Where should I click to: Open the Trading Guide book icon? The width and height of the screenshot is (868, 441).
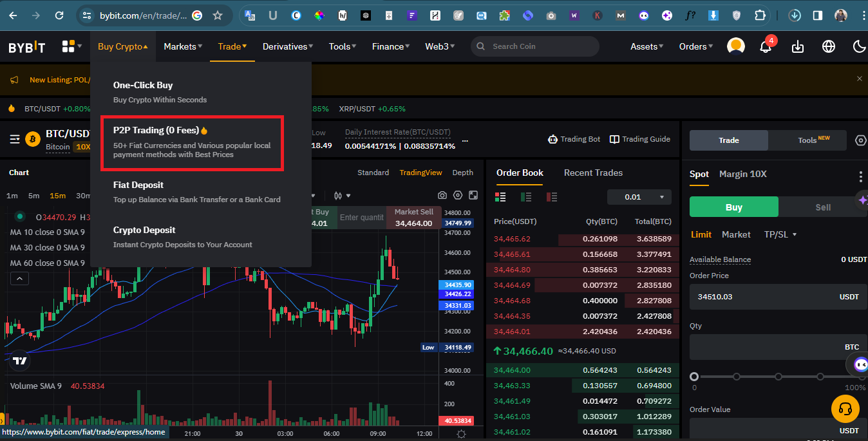(614, 139)
